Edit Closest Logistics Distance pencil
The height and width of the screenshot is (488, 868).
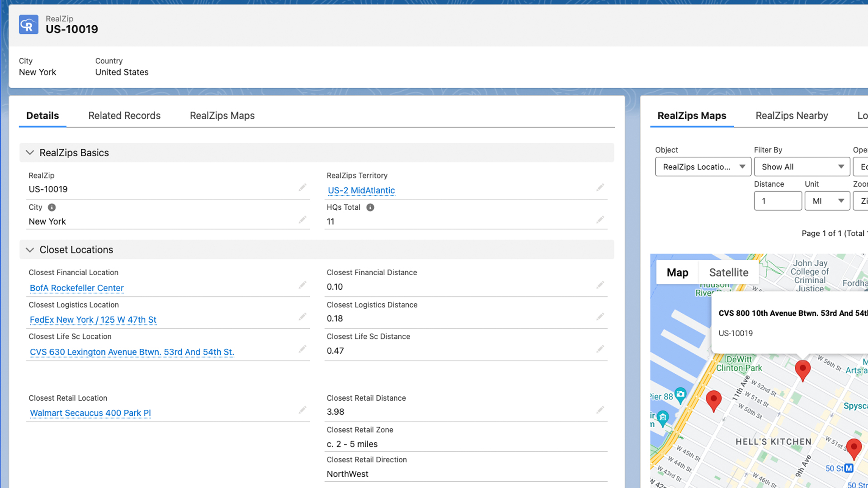tap(600, 317)
